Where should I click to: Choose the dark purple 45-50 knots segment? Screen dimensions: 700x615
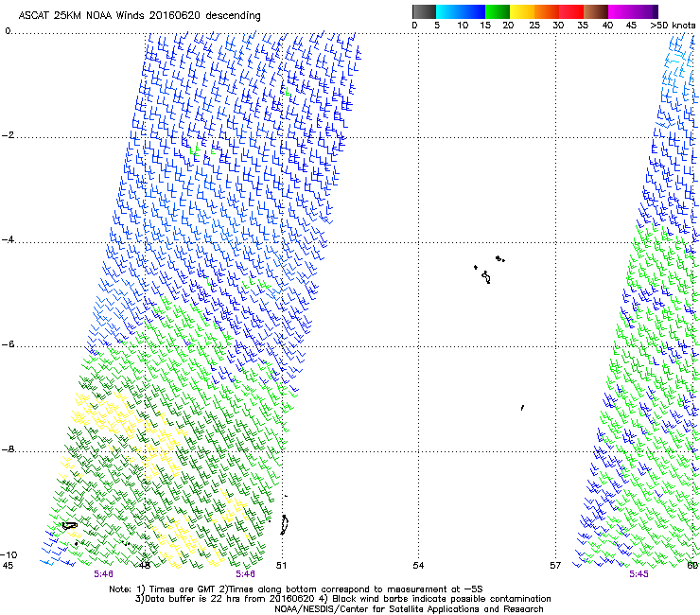pyautogui.click(x=645, y=11)
